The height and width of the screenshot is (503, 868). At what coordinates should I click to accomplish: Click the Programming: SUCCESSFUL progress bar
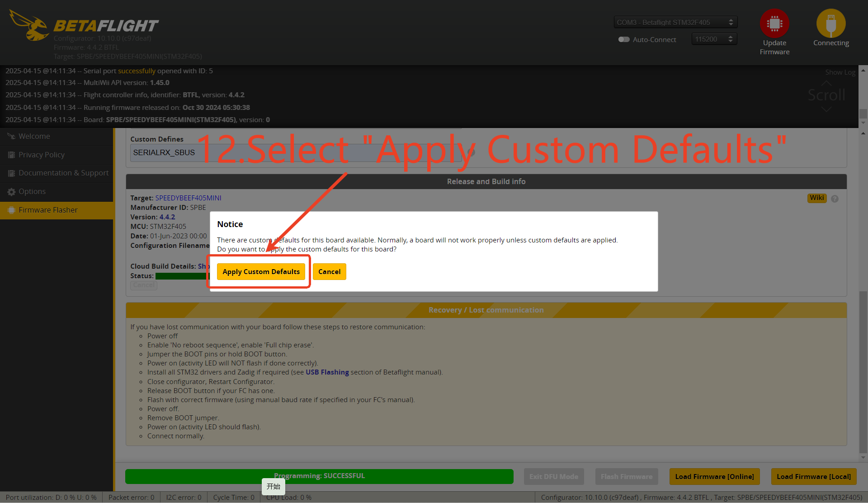319,476
